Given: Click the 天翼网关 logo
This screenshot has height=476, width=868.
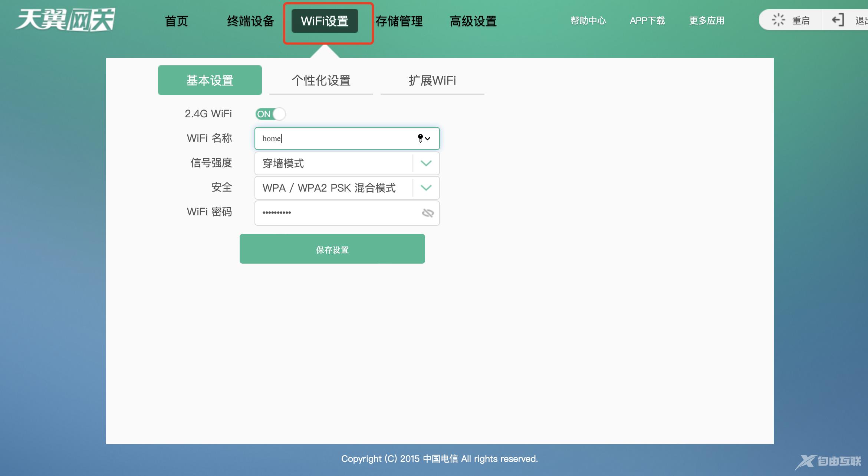Looking at the screenshot, I should (65, 20).
